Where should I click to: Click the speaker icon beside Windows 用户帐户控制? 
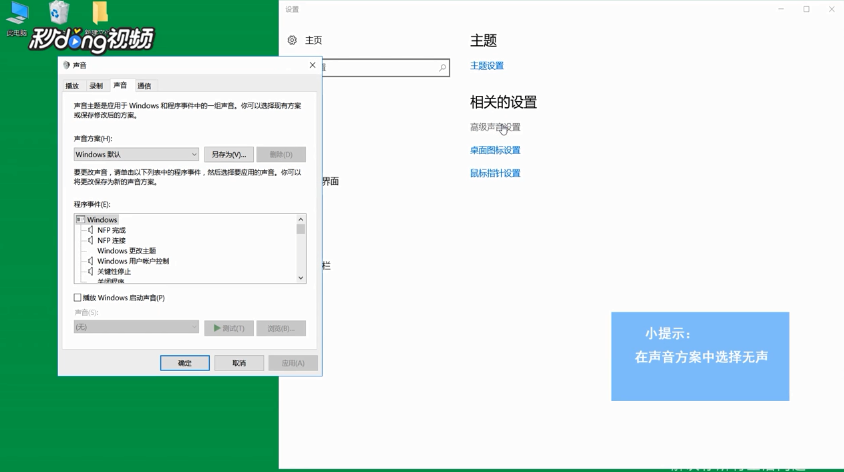pyautogui.click(x=90, y=261)
